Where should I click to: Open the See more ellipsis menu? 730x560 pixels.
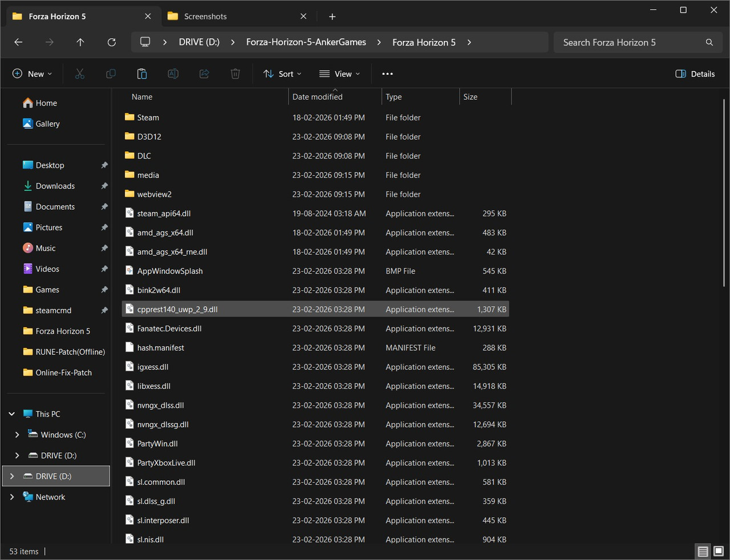point(387,74)
